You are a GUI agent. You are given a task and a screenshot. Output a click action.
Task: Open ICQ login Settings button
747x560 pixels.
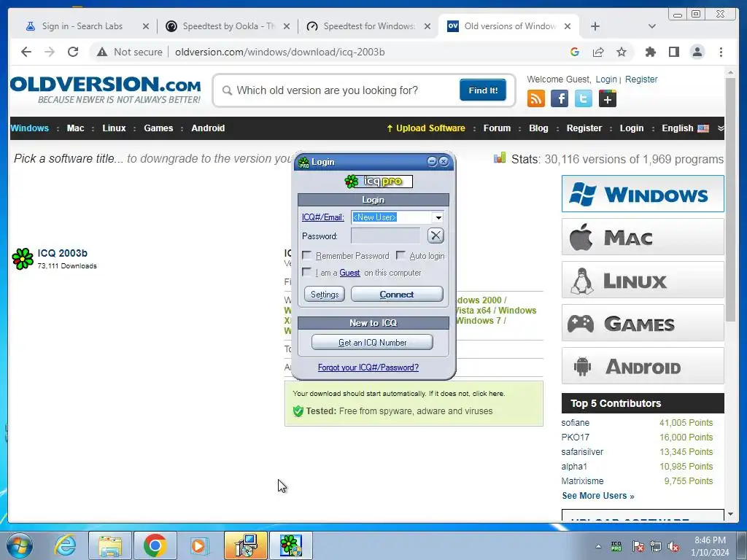[x=325, y=295]
